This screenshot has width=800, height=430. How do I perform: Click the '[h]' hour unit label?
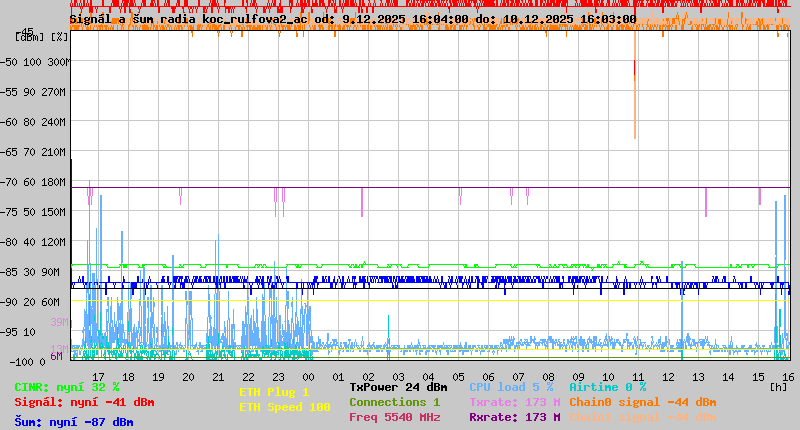[778, 387]
